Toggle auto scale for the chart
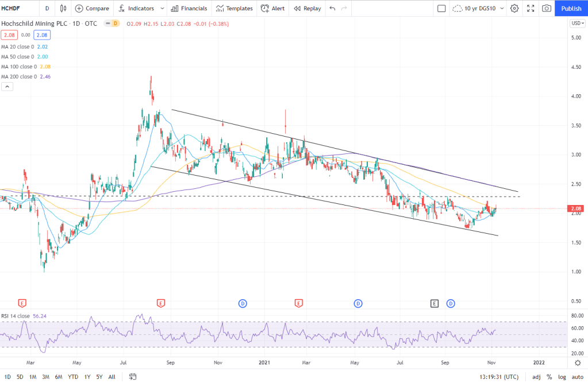The image size is (588, 383). [577, 377]
